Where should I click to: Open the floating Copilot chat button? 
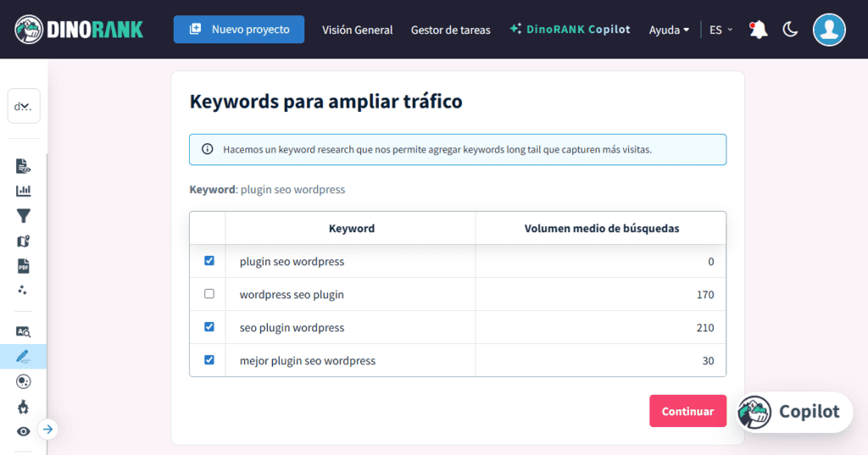click(794, 412)
